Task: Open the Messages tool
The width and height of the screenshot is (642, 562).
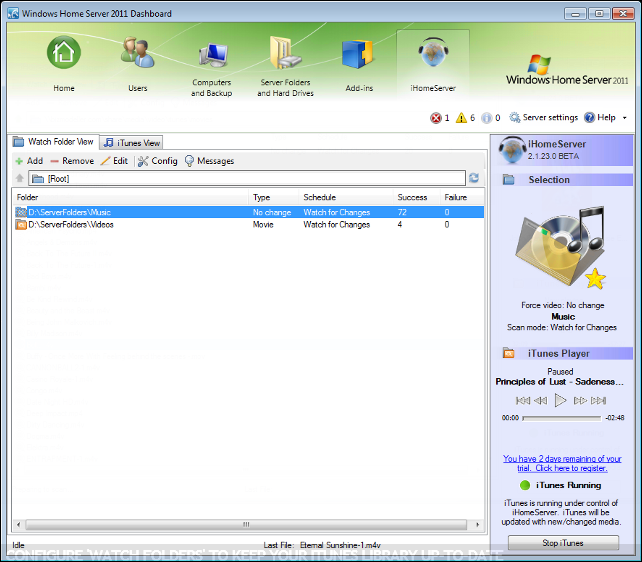Action: (209, 161)
